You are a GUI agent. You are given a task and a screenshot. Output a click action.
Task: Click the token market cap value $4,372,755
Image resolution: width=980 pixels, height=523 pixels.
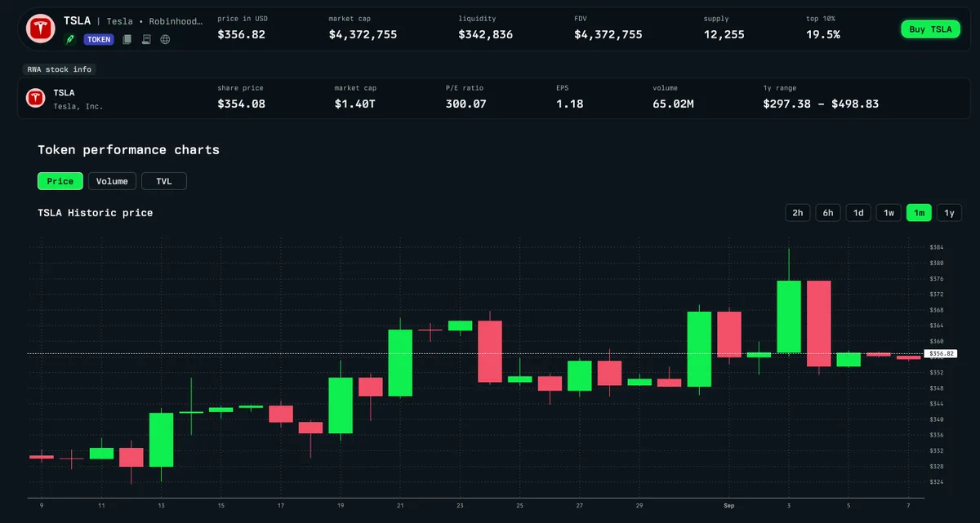point(363,34)
